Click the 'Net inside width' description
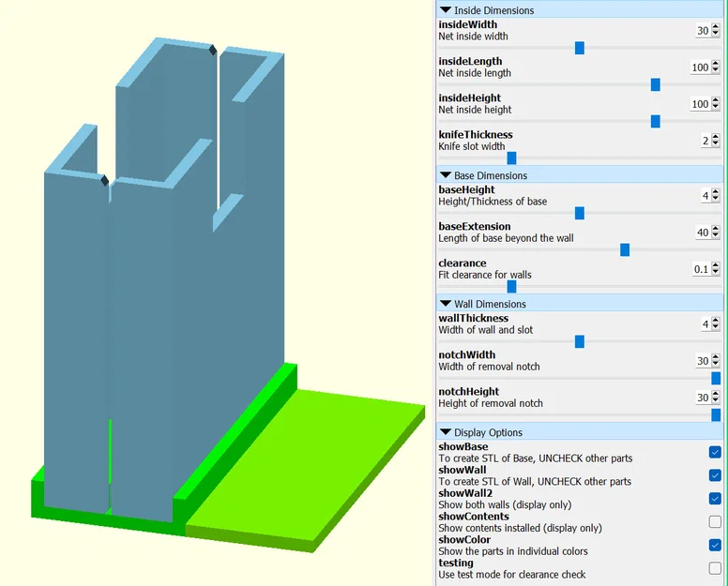The image size is (728, 586). tap(473, 37)
